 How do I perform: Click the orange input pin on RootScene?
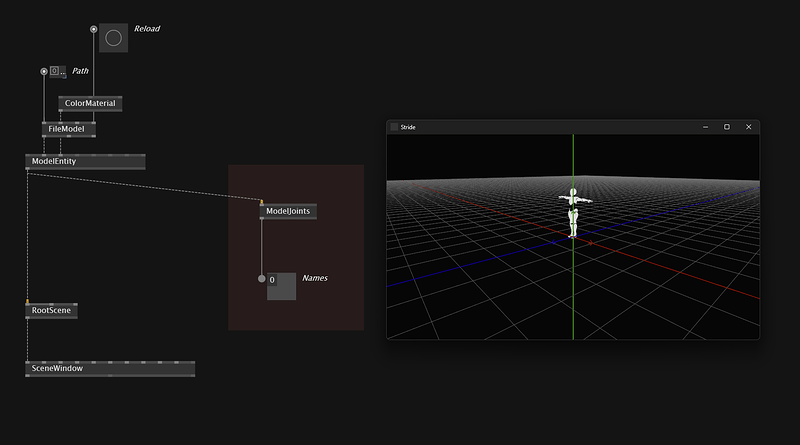click(x=28, y=302)
